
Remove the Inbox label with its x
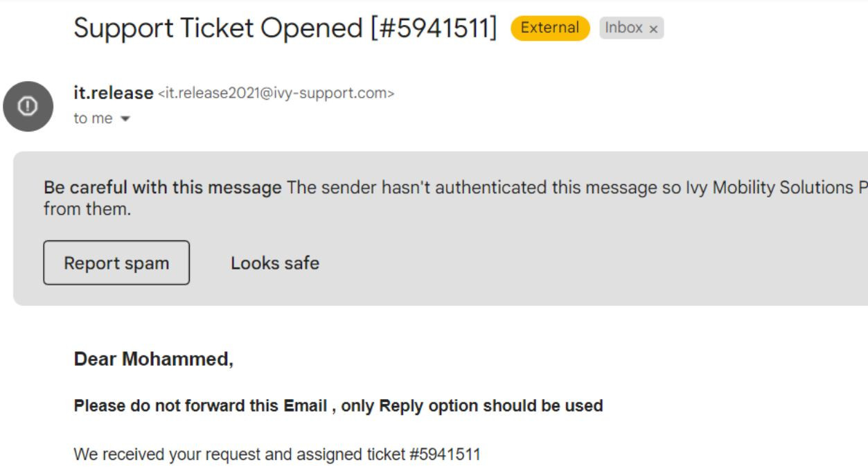(653, 29)
